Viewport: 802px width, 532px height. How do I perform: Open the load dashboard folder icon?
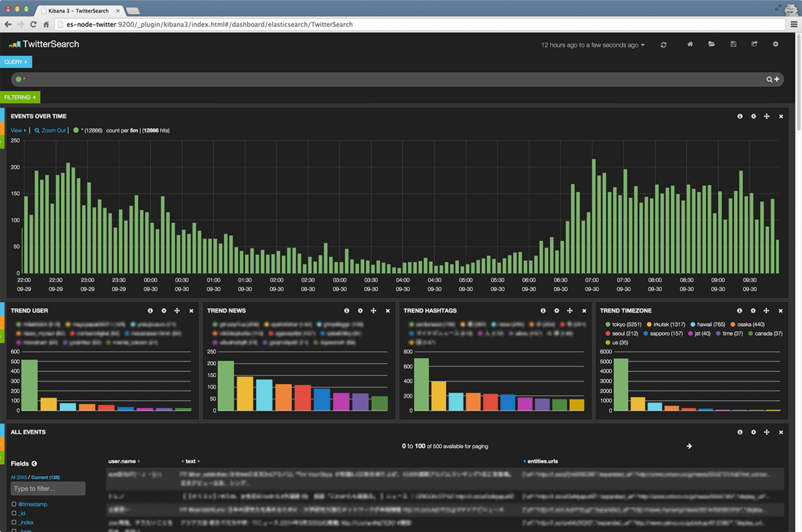click(x=711, y=44)
